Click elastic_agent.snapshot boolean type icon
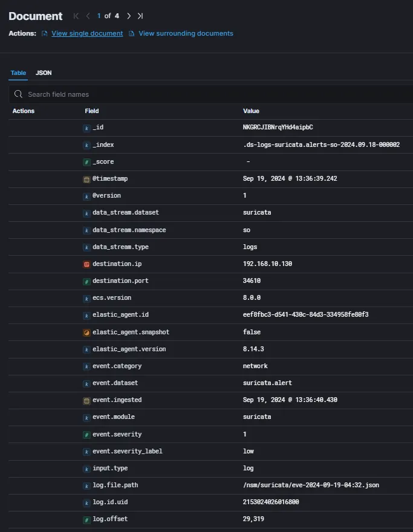413x532 pixels. coord(86,332)
